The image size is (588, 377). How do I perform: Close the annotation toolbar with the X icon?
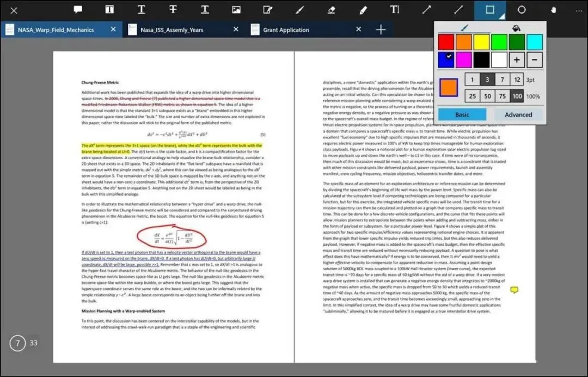tap(14, 10)
